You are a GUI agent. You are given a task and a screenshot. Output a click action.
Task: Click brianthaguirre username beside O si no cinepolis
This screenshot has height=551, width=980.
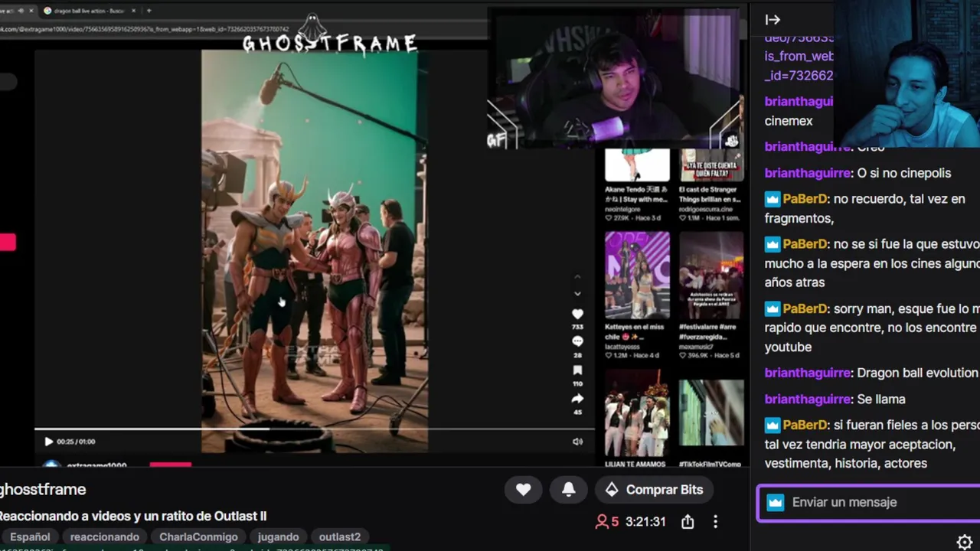[x=808, y=174]
